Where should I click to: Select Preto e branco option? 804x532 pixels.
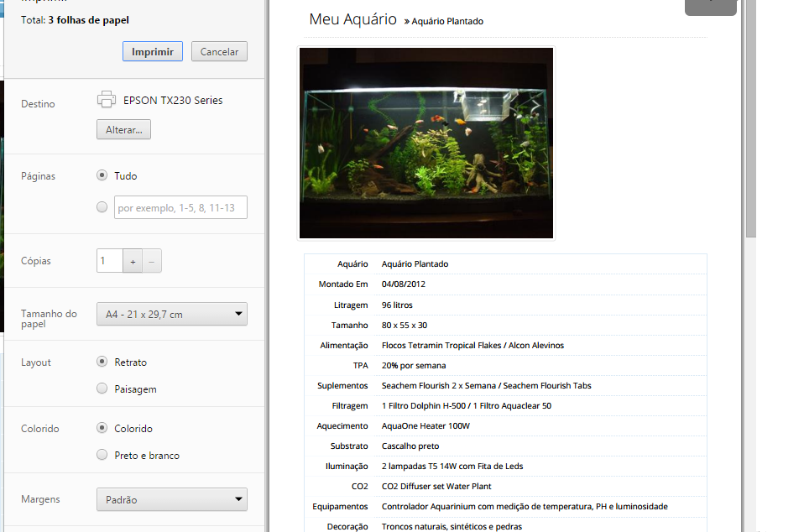(102, 454)
